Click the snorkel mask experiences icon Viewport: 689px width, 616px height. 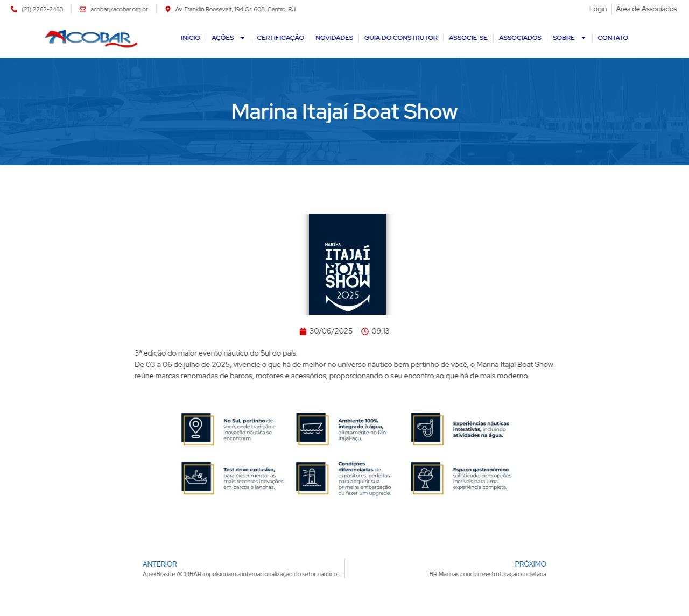[426, 429]
